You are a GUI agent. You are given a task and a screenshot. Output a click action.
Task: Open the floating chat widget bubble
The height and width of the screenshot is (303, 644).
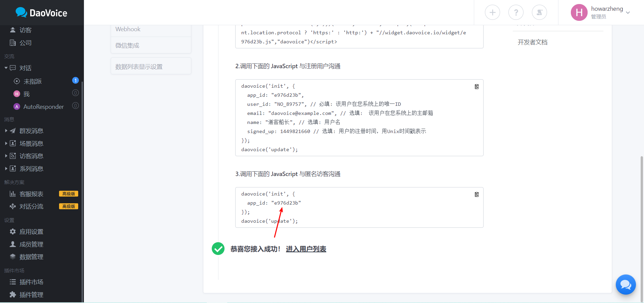click(x=626, y=285)
